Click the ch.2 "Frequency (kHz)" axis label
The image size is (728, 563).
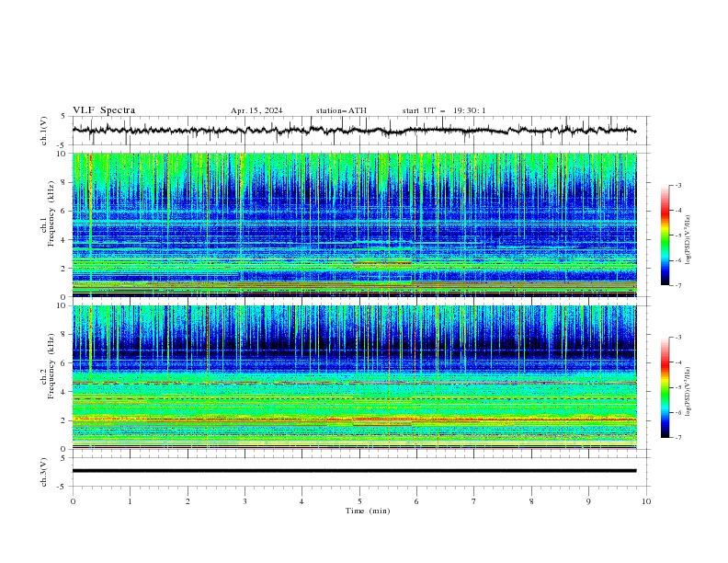[51, 366]
